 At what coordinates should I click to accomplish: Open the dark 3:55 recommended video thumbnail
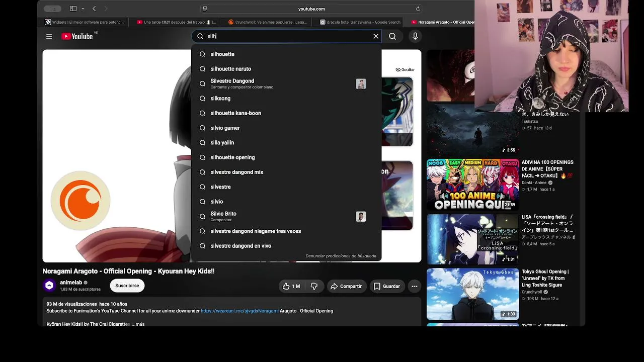coord(473,130)
